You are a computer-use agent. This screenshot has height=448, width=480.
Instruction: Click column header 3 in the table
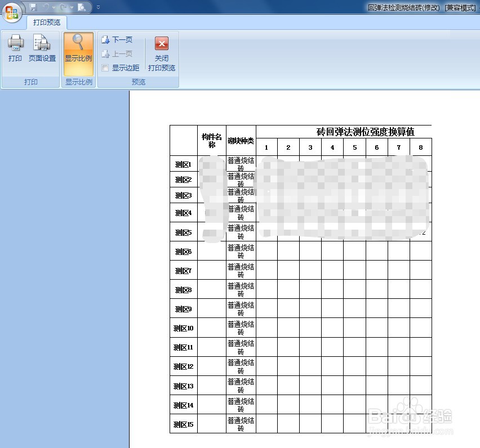tap(310, 147)
